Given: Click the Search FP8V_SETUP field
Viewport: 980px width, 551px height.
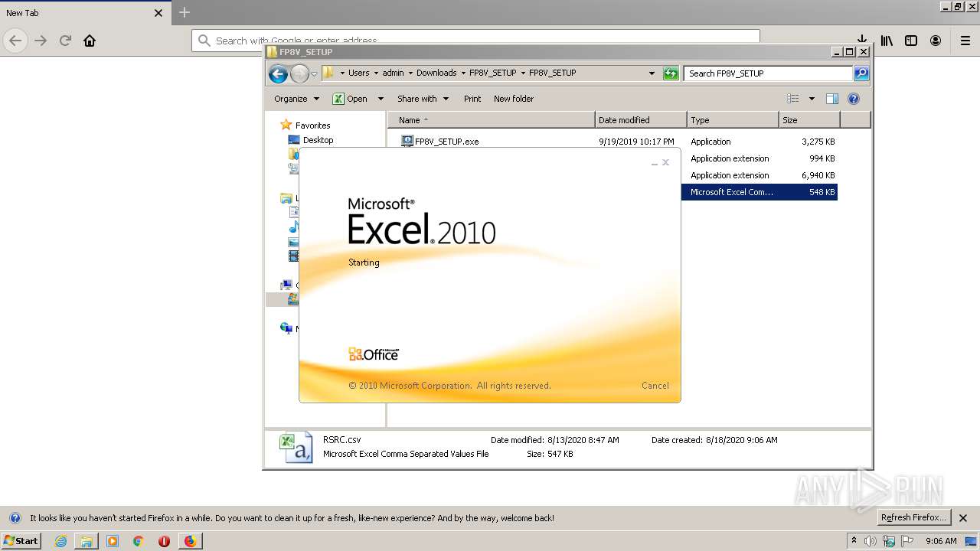Looking at the screenshot, I should (x=768, y=73).
